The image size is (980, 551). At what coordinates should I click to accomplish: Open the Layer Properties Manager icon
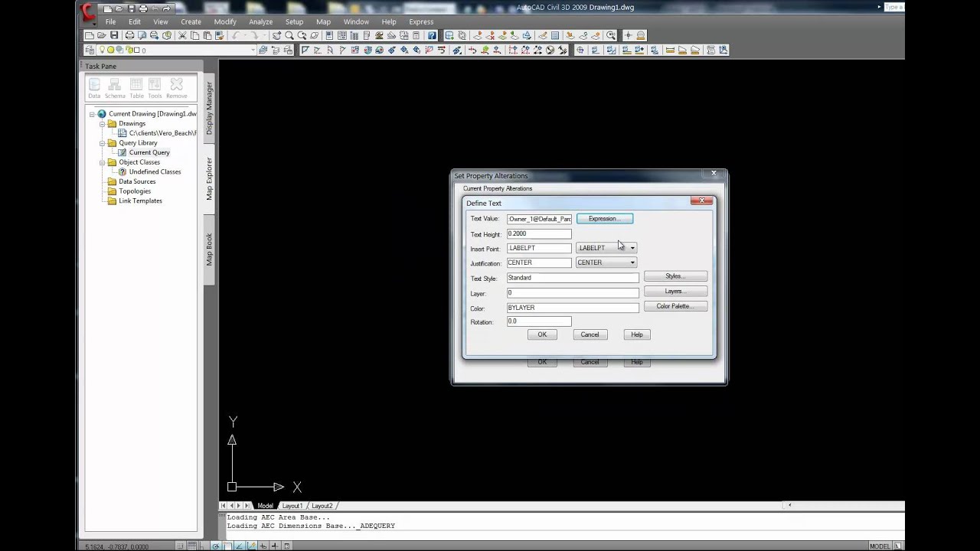(89, 50)
